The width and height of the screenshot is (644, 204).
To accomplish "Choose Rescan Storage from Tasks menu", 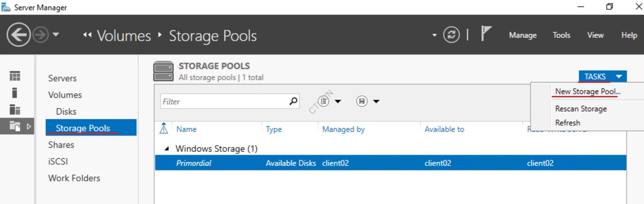I will click(x=581, y=109).
